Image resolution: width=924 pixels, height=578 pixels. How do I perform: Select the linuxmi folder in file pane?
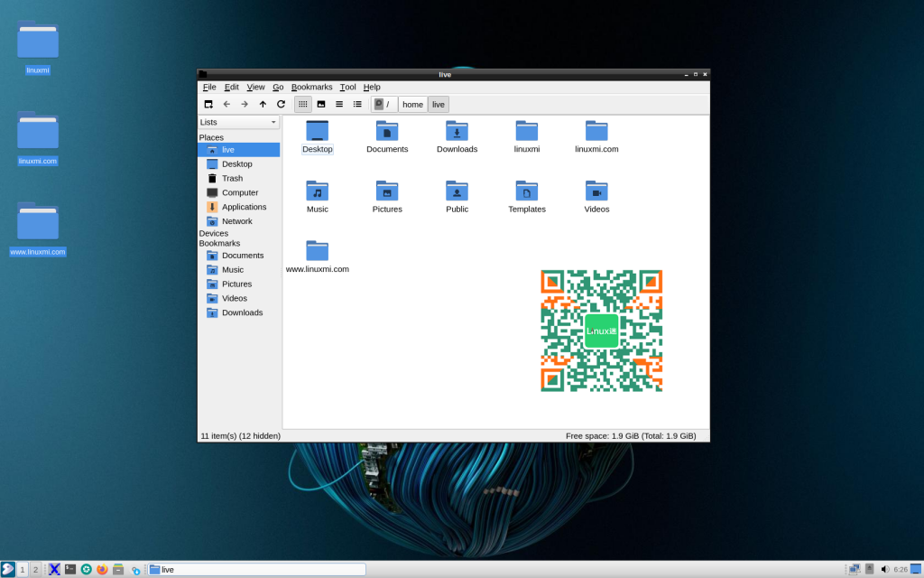527,137
